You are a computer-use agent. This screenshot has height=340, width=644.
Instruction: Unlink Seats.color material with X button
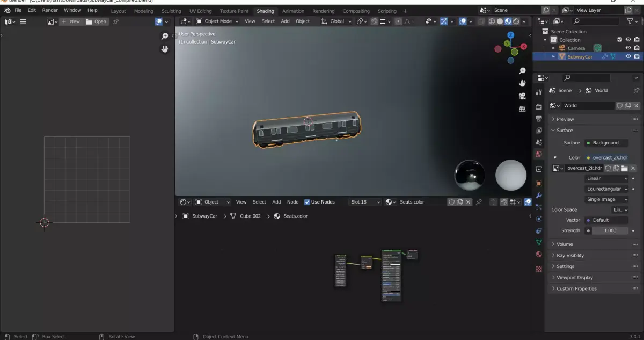click(469, 202)
